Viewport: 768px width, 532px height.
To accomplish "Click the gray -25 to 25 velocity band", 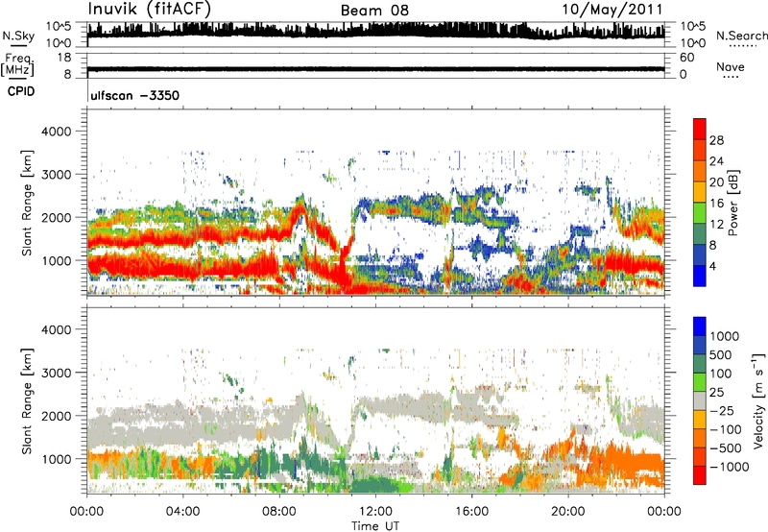I will (x=700, y=400).
